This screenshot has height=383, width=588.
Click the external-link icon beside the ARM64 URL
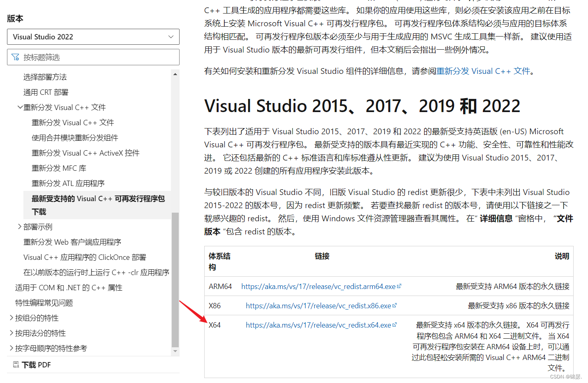pos(399,286)
